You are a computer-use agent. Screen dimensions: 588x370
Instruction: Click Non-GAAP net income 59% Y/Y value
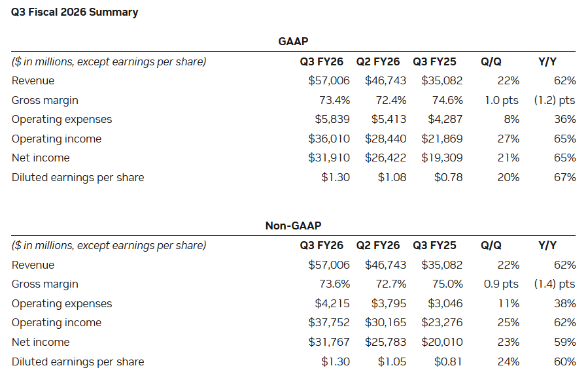[564, 342]
